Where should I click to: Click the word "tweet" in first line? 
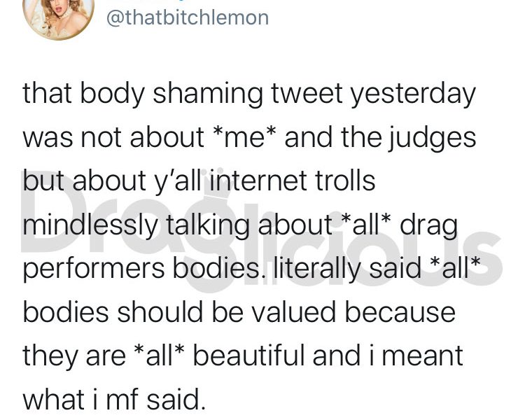click(306, 94)
